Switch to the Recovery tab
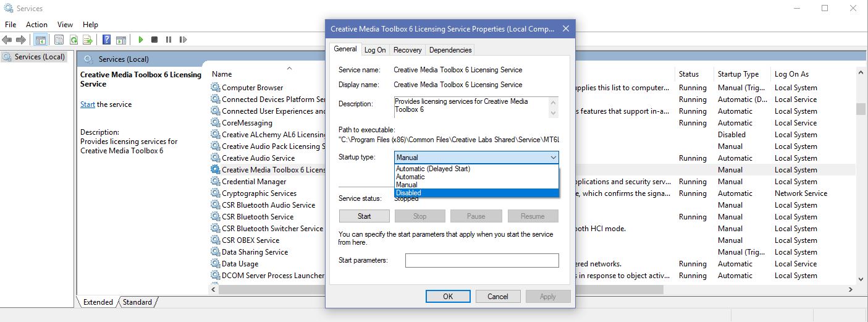 407,50
